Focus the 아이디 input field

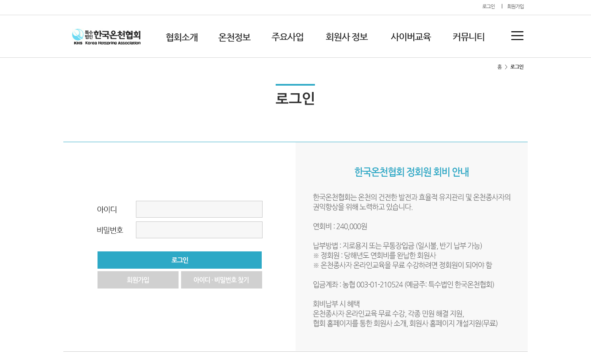click(199, 209)
